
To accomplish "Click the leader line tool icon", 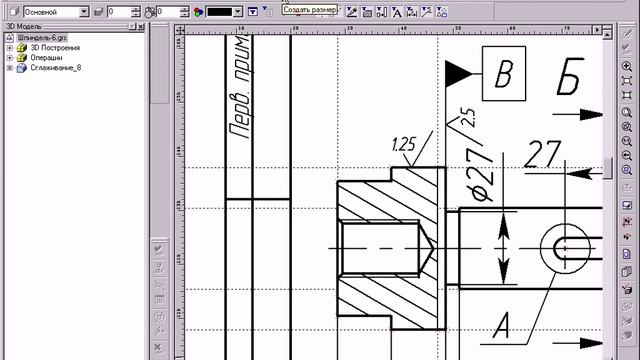I will coord(427,12).
